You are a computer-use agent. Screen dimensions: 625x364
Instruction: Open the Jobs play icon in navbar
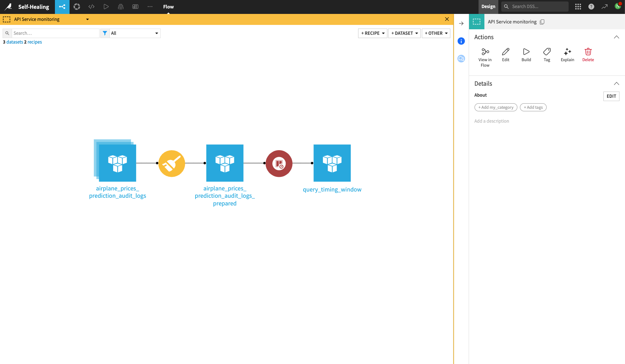pos(106,7)
